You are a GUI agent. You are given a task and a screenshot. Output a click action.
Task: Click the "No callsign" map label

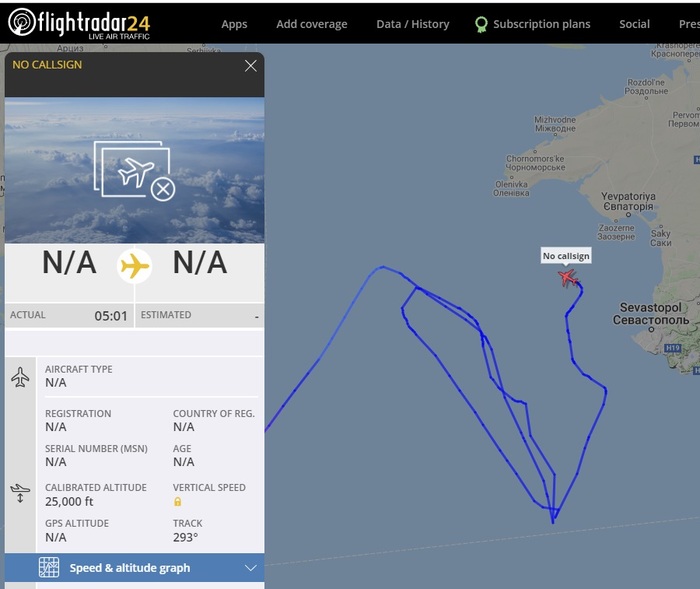566,256
